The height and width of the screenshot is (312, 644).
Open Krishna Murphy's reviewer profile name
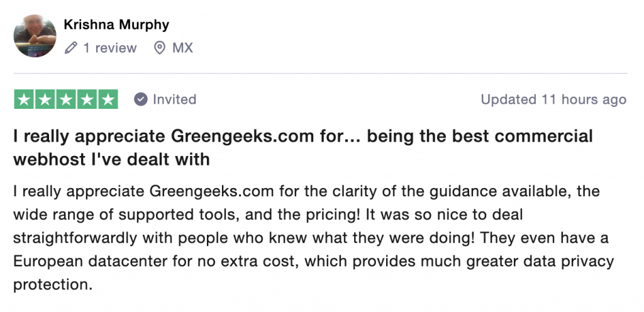tap(116, 25)
